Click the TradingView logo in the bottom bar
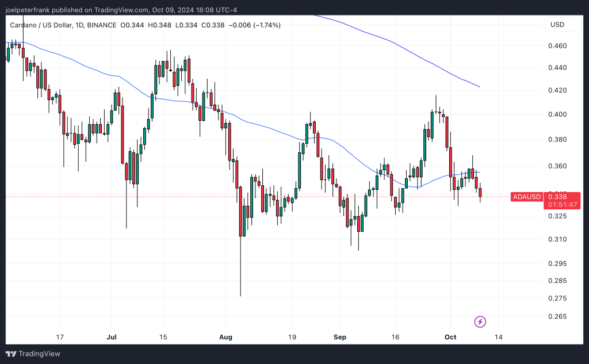Image resolution: width=589 pixels, height=364 pixels. pyautogui.click(x=32, y=354)
